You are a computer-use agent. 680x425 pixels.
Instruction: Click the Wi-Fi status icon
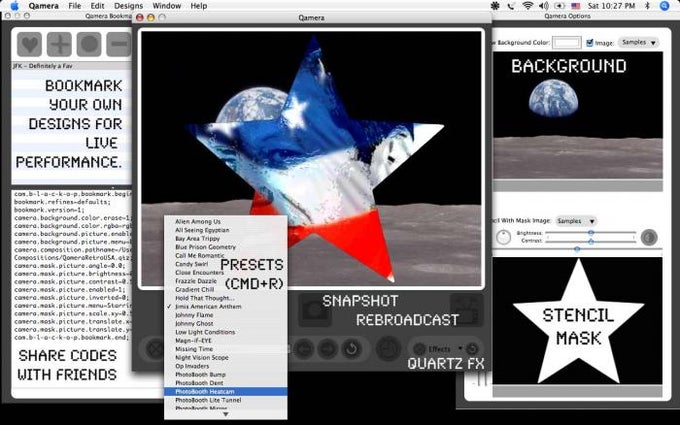[x=528, y=6]
